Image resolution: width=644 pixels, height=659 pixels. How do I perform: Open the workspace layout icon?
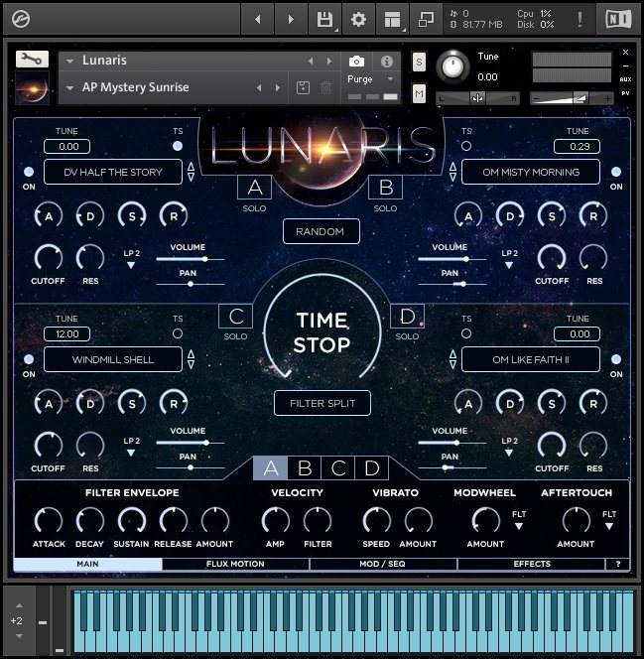pos(392,19)
